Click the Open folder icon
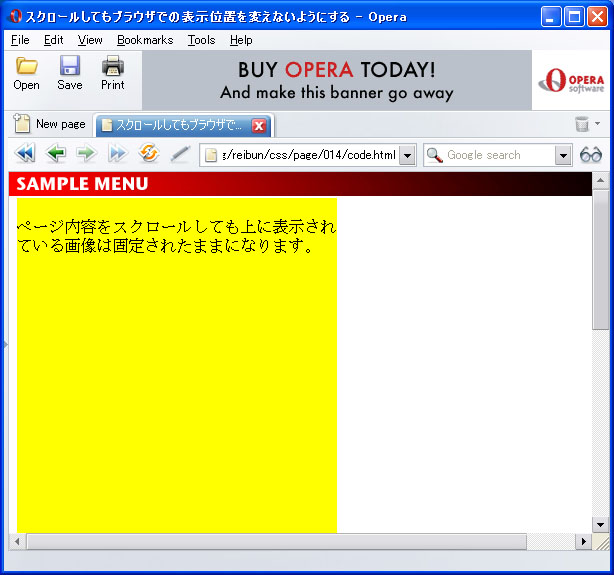 click(26, 65)
